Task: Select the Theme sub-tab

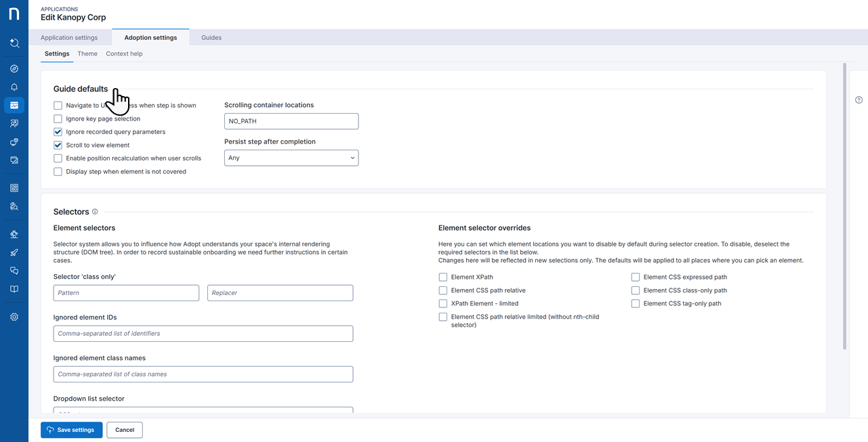Action: (87, 53)
